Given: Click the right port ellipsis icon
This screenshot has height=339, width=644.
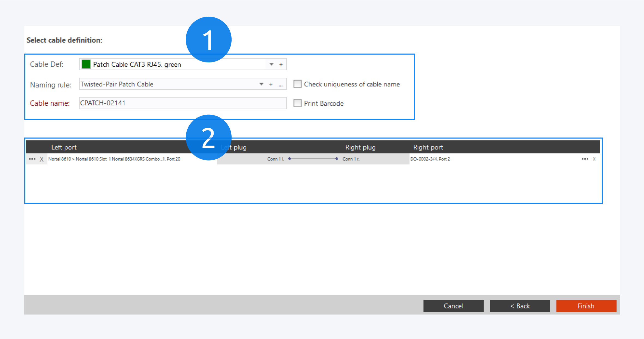Looking at the screenshot, I should click(x=585, y=159).
